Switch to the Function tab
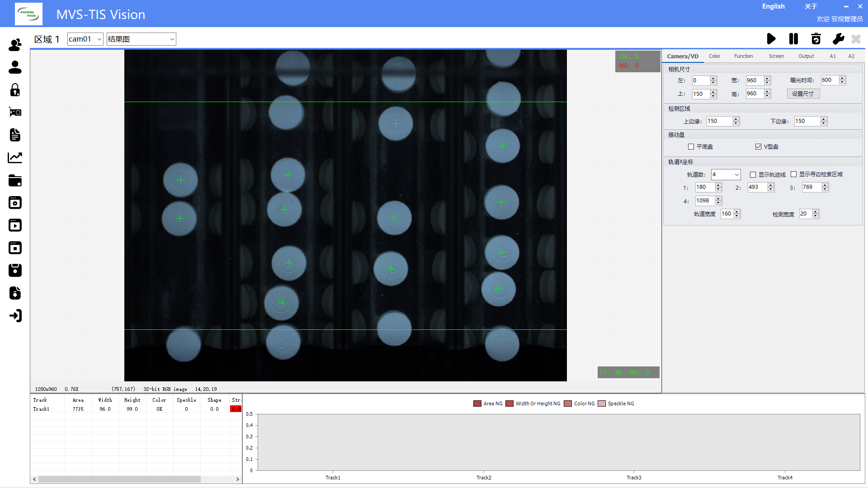 tap(743, 56)
